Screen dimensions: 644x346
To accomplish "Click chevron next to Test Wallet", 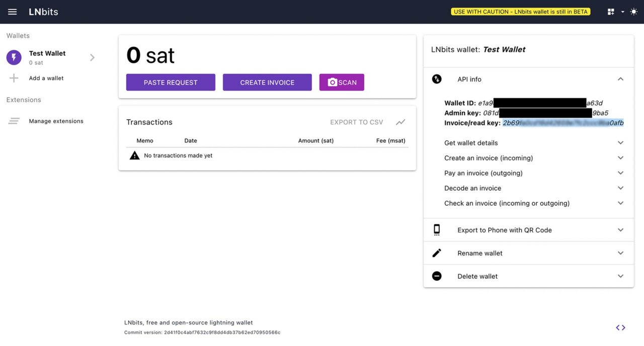I will coord(92,57).
